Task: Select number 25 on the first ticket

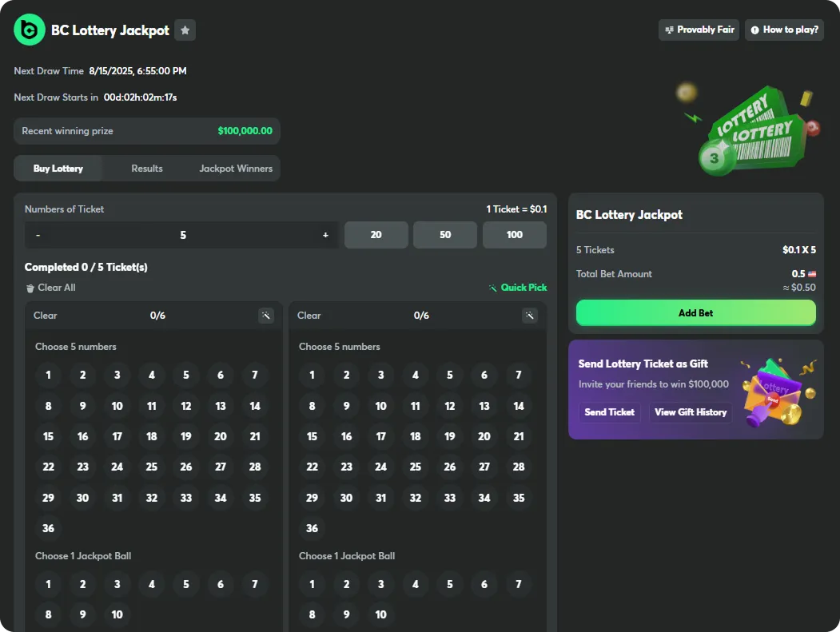Action: tap(152, 467)
